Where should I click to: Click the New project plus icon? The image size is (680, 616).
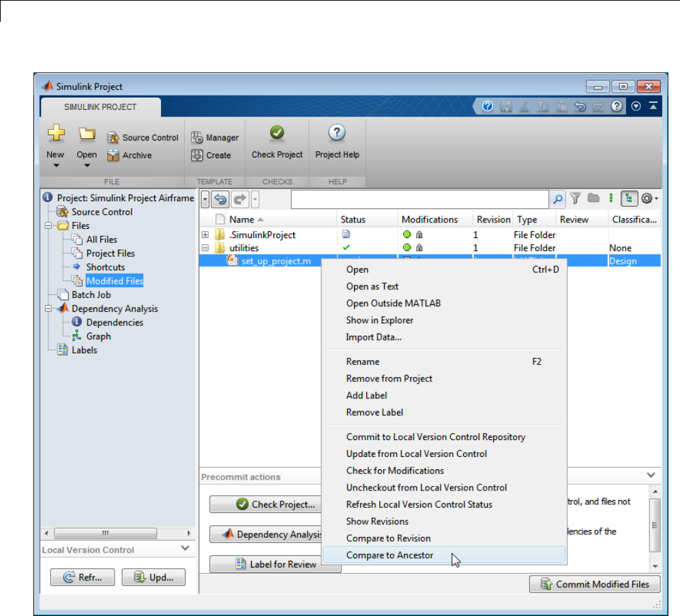tap(56, 133)
